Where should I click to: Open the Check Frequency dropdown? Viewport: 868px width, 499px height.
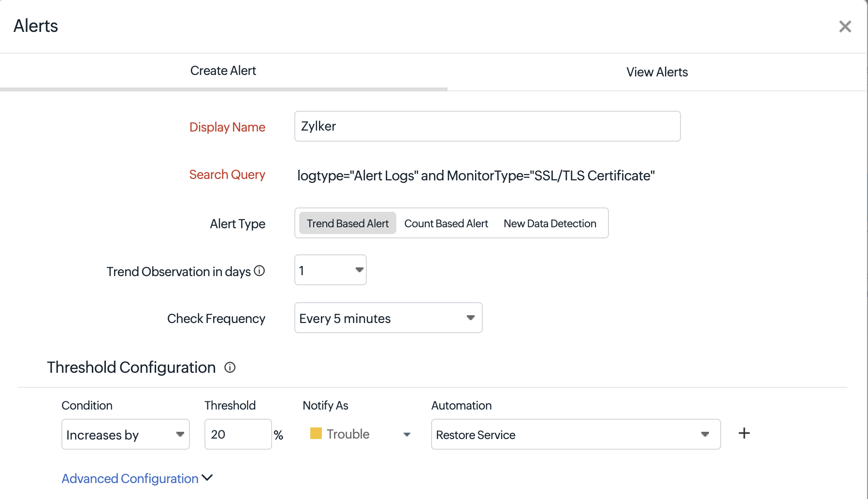point(389,318)
